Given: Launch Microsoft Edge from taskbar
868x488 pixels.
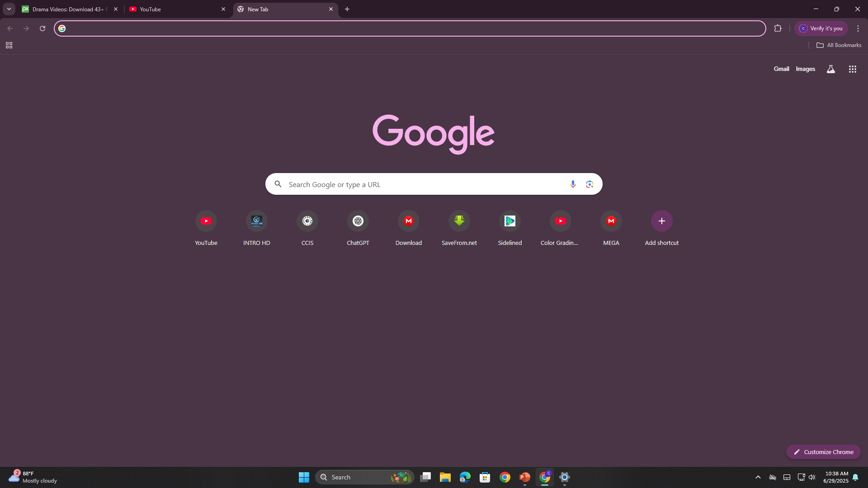Looking at the screenshot, I should pos(465,477).
